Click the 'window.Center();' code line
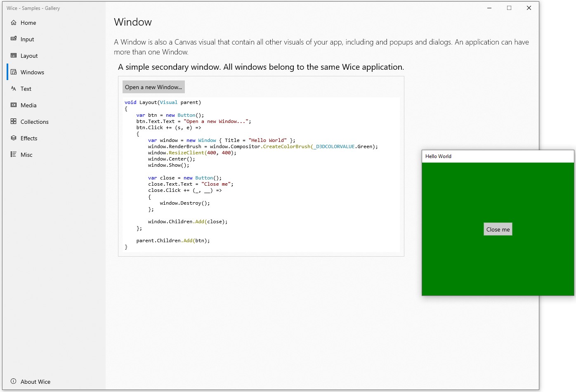 click(172, 159)
